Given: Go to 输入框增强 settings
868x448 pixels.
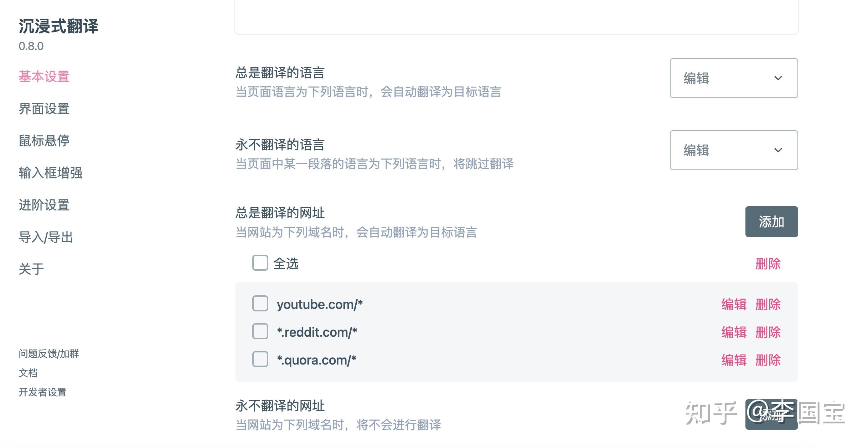Looking at the screenshot, I should [x=51, y=173].
